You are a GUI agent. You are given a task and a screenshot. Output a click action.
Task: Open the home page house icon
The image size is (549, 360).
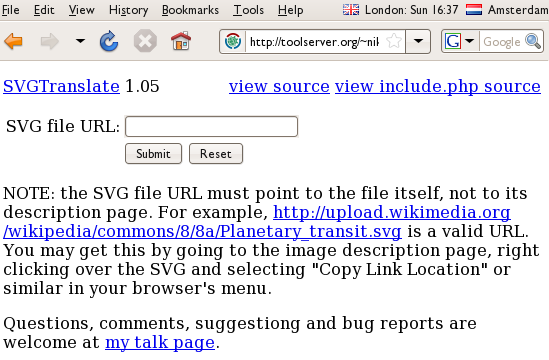coord(181,41)
